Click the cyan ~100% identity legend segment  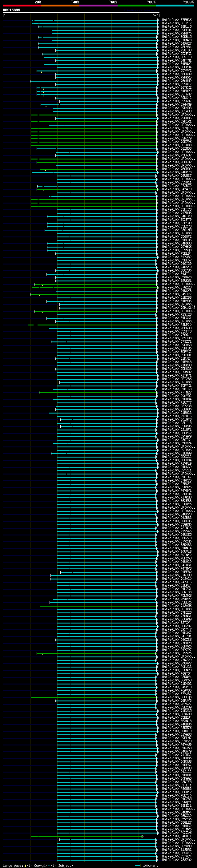(175, 6)
